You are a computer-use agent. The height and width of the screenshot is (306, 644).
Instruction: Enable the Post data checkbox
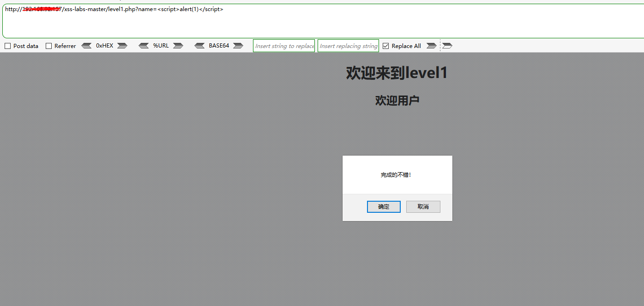tap(8, 46)
